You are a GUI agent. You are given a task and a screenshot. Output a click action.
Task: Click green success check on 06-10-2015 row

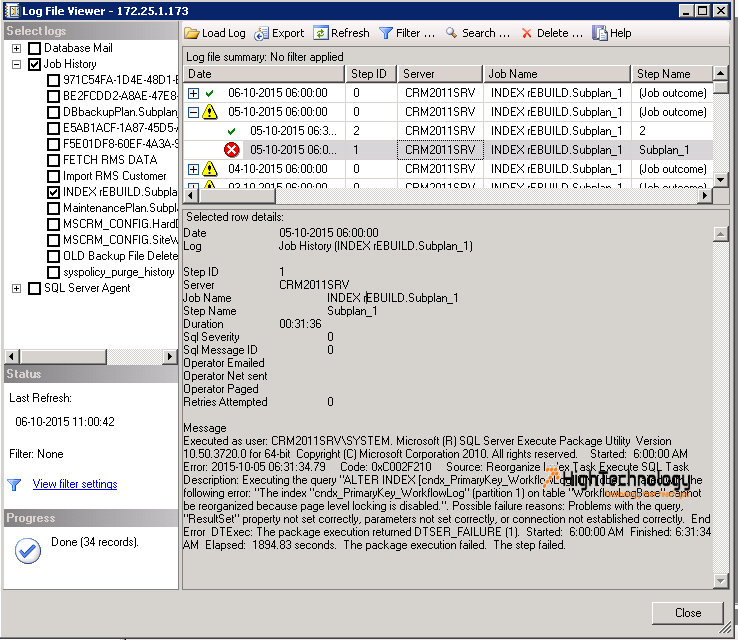coord(209,93)
